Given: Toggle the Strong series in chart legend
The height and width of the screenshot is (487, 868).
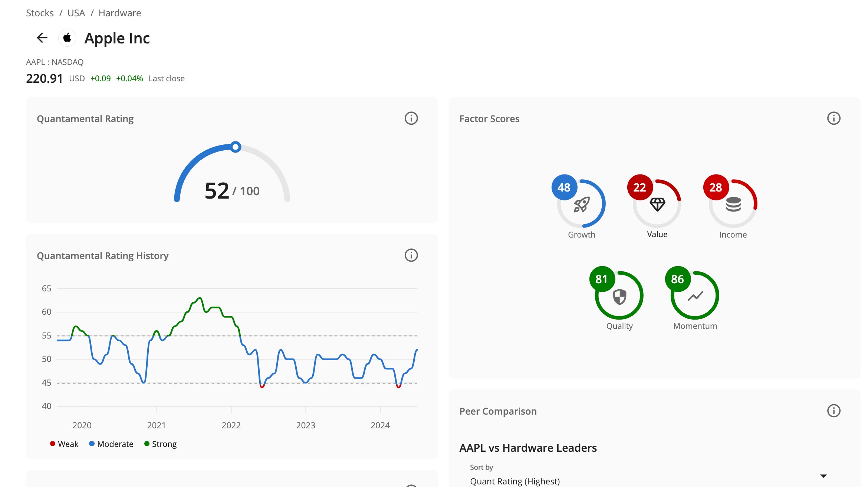Looking at the screenshot, I should (x=160, y=444).
